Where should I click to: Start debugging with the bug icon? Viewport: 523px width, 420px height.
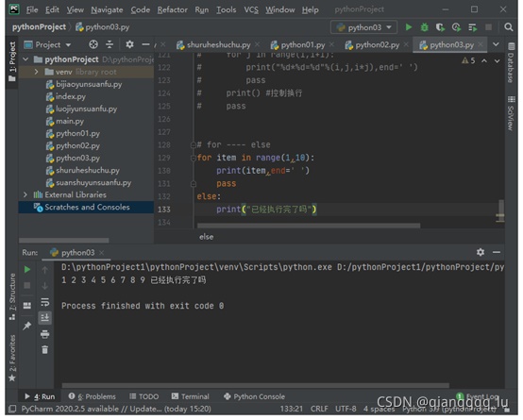(x=424, y=27)
